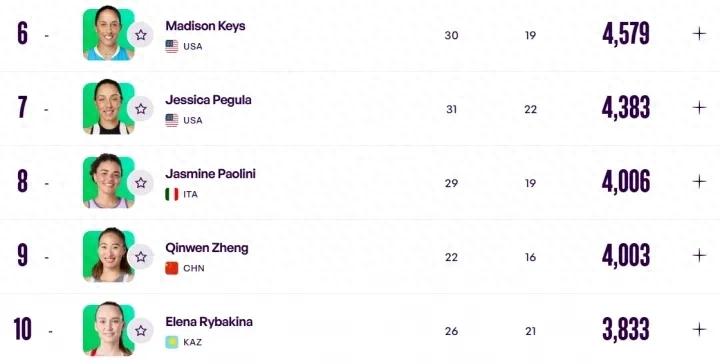Open Madison Keys player profile link
The image size is (720, 364).
[x=205, y=26]
